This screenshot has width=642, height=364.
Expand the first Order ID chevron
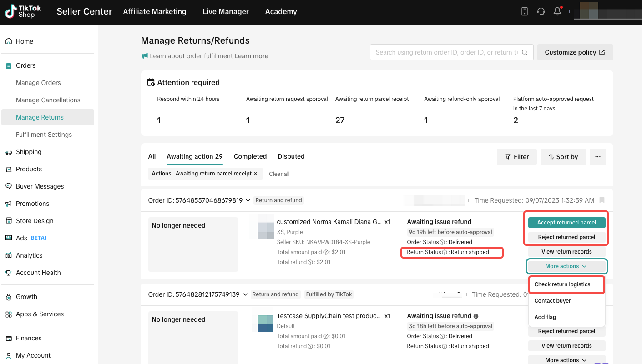[248, 200]
